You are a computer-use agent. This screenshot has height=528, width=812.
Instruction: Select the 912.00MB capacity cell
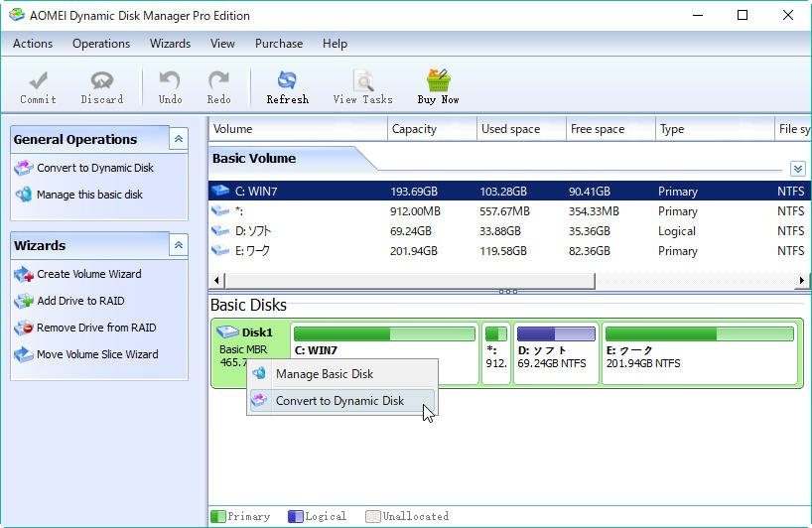point(415,211)
